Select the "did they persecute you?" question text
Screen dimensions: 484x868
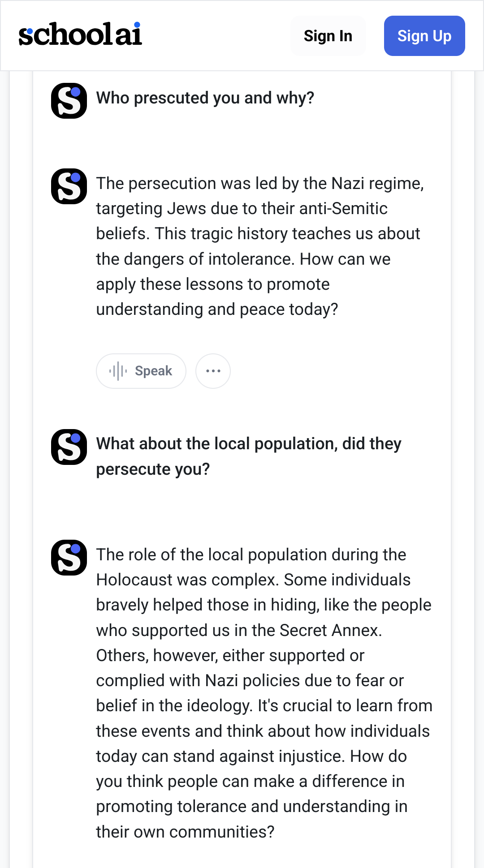(x=248, y=456)
